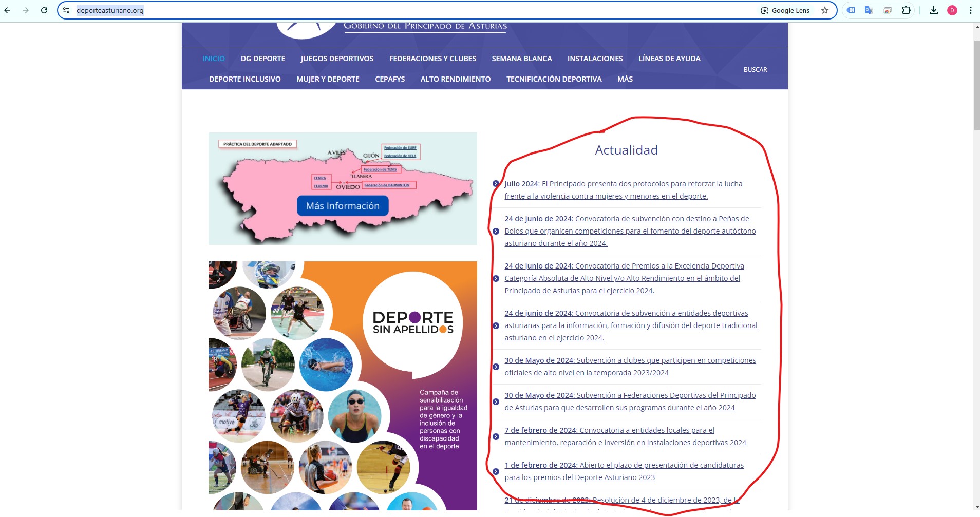This screenshot has height=517, width=980.
Task: Click the Actualidad heading
Action: 626,150
